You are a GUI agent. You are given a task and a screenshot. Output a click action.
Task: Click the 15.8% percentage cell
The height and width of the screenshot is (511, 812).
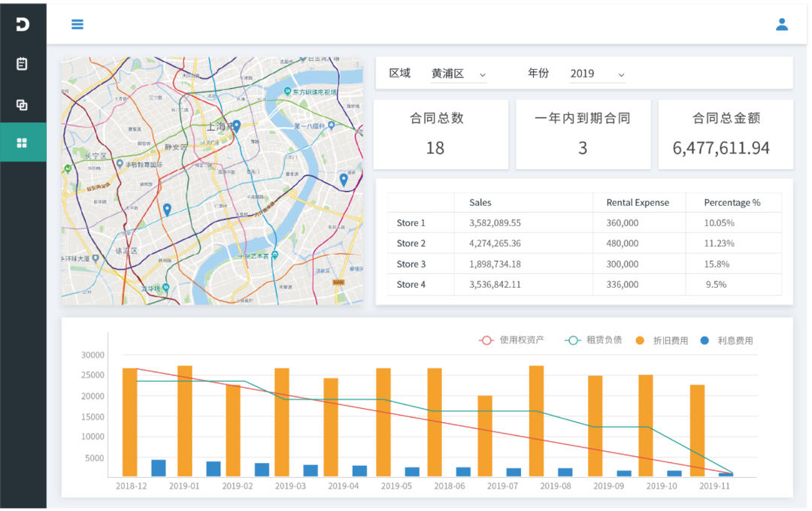click(x=717, y=264)
